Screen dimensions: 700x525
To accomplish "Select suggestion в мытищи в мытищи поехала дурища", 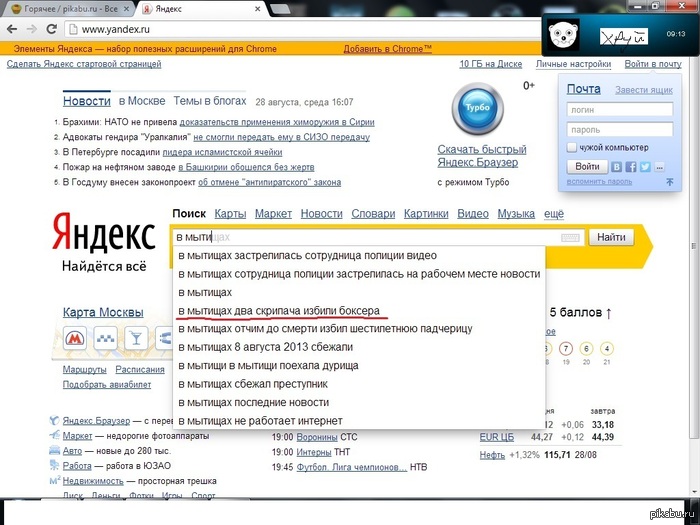I will coord(359,366).
